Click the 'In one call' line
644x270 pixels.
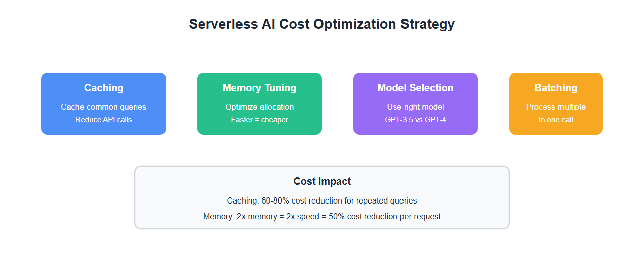pos(556,120)
